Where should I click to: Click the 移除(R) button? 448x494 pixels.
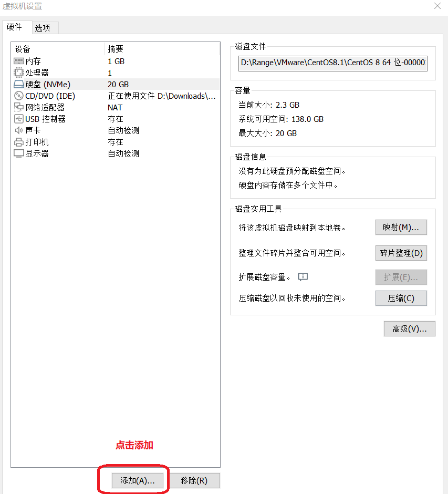pos(194,480)
